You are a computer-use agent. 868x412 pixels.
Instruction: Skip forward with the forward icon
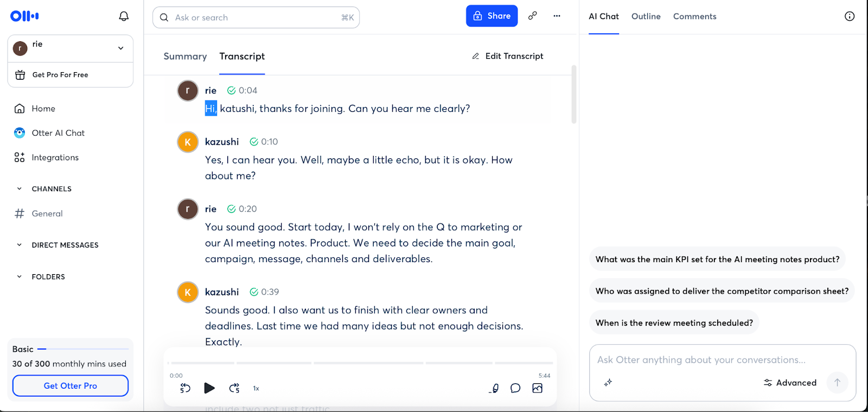coord(234,388)
